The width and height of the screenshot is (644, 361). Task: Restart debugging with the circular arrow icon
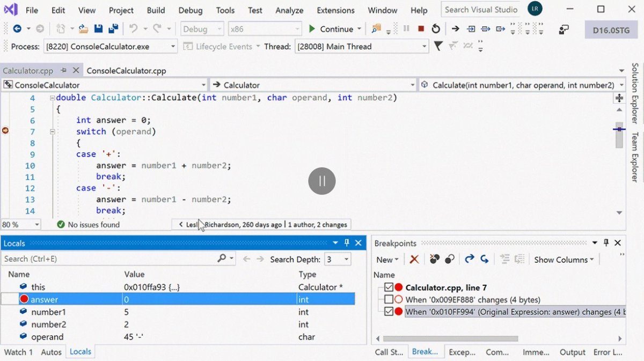click(x=436, y=29)
